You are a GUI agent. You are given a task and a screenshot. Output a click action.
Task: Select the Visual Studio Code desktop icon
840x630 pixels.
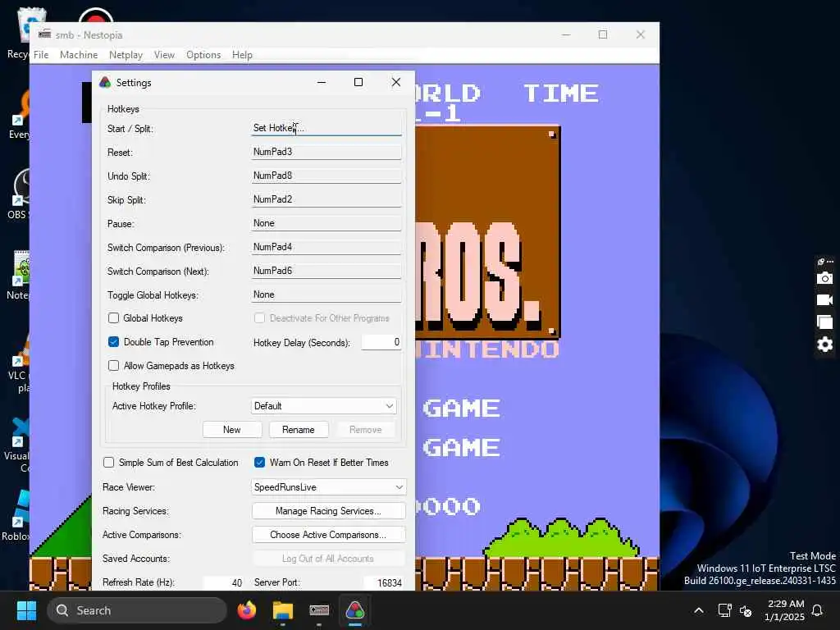(16, 445)
